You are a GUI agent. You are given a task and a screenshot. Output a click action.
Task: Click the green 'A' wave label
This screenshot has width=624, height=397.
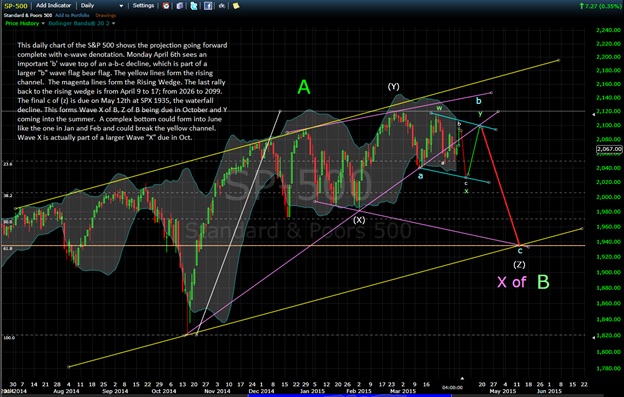(x=304, y=87)
